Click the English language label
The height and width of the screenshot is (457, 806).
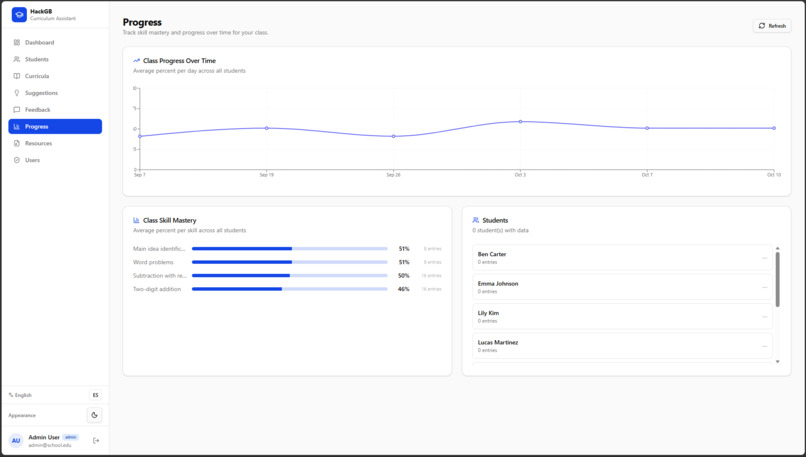23,395
